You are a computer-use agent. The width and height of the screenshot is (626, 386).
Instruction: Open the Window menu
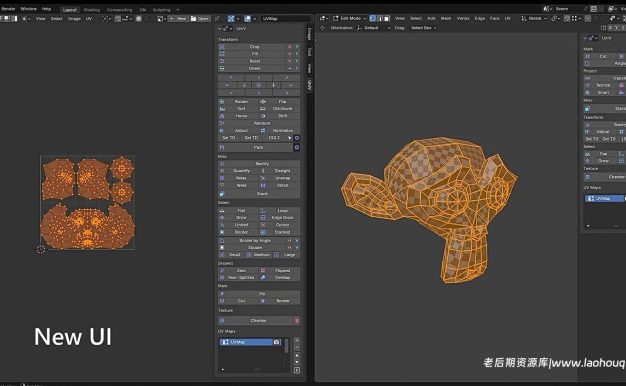(28, 9)
